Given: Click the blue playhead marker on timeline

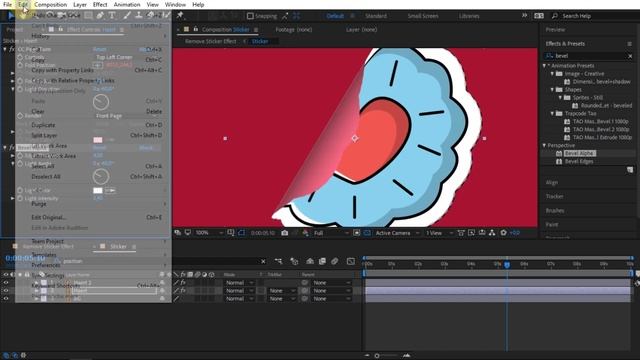Looking at the screenshot, I should pos(507,265).
